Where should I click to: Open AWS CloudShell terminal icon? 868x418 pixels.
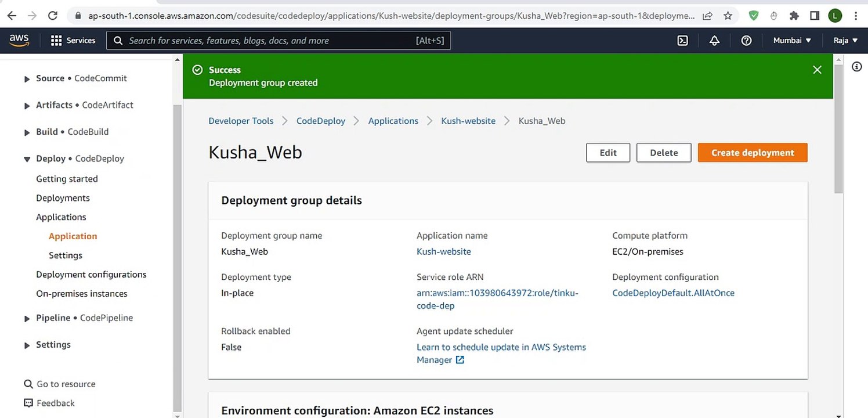point(683,41)
